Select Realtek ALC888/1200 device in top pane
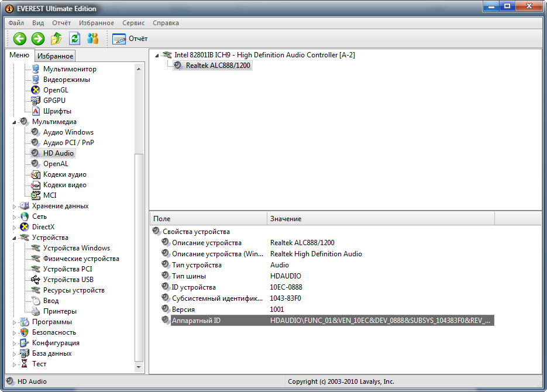The height and width of the screenshot is (392, 547). (x=218, y=66)
